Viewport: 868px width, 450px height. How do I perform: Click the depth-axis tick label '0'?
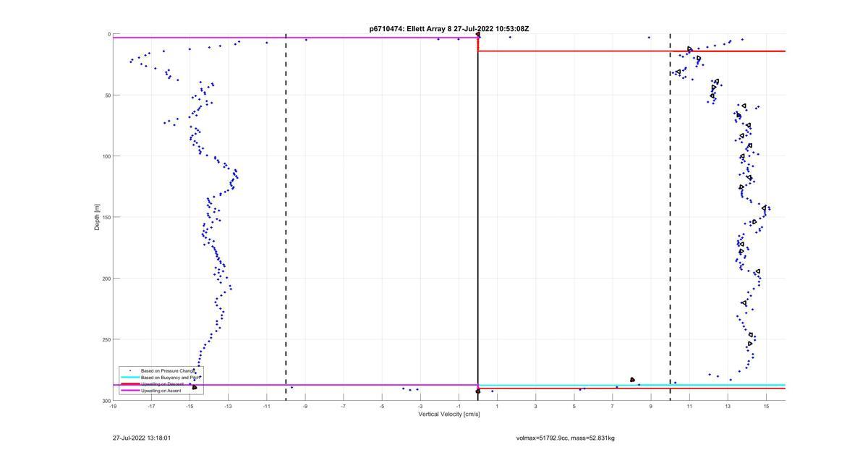[109, 34]
